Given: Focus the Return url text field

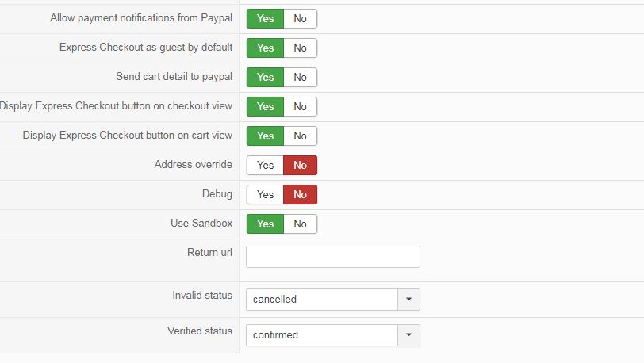Looking at the screenshot, I should pyautogui.click(x=332, y=257).
